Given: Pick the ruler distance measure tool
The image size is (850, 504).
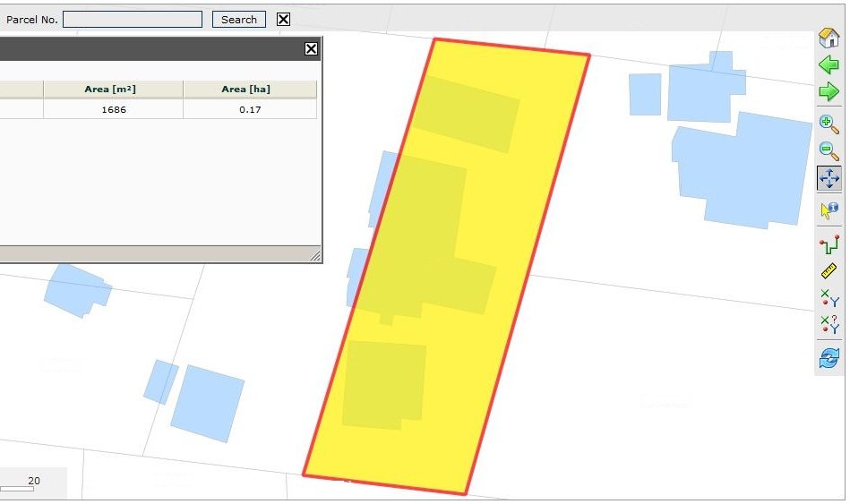Looking at the screenshot, I should click(829, 270).
